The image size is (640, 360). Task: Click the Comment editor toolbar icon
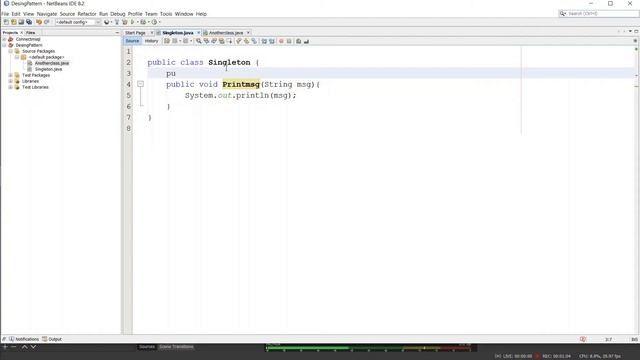click(x=298, y=41)
